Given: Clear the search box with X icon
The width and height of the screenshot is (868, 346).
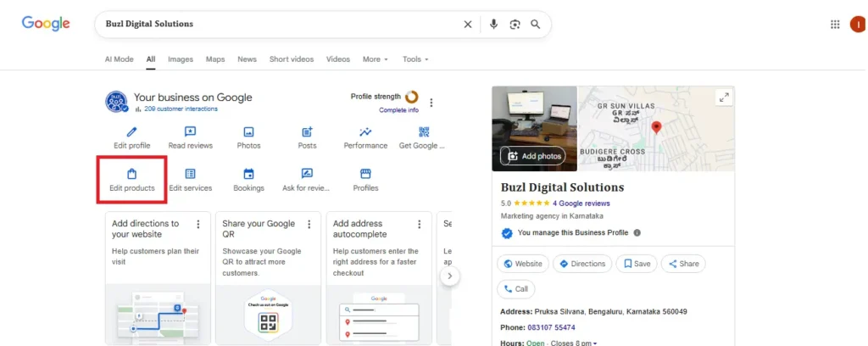Looking at the screenshot, I should 468,25.
